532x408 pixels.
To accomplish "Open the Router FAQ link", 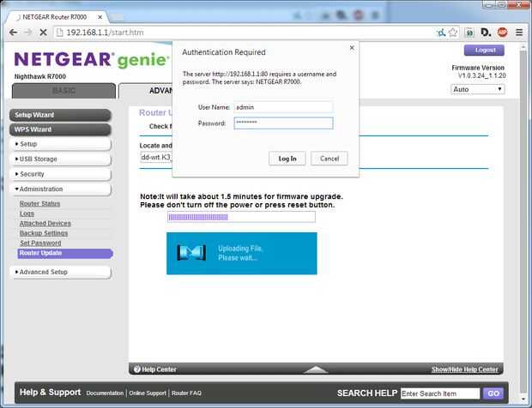I will [186, 393].
